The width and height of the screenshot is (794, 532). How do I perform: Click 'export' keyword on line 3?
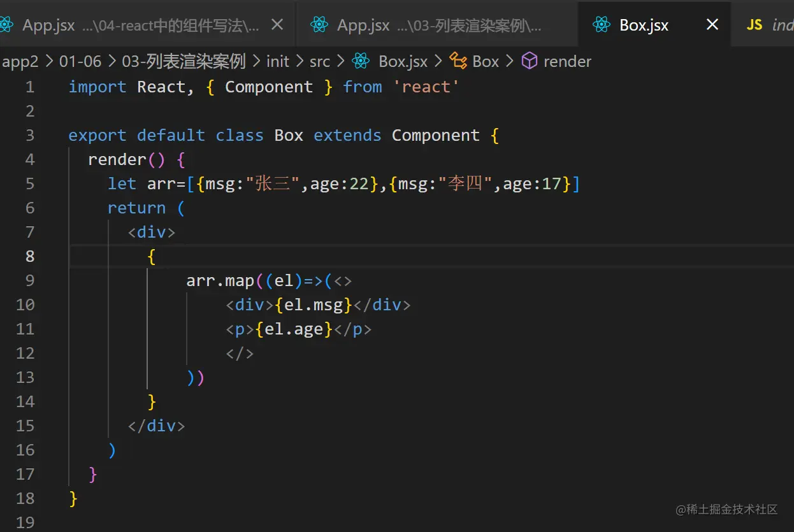tap(97, 135)
